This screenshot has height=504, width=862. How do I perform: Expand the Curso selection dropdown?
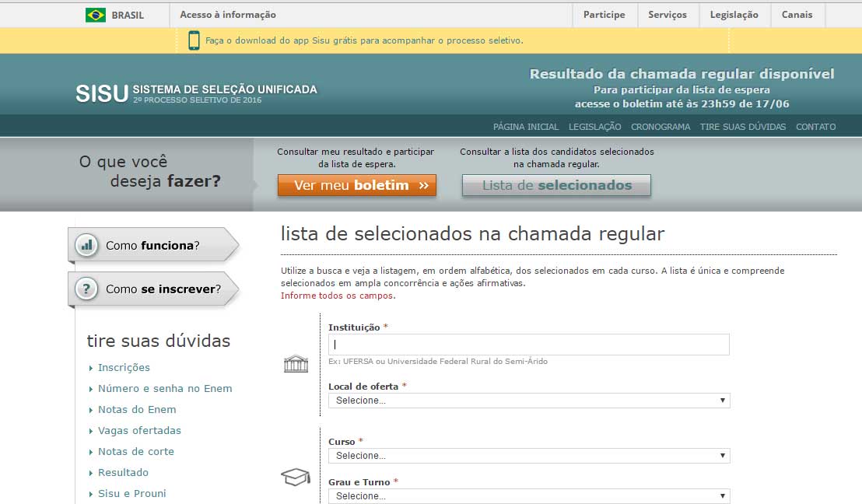[529, 456]
